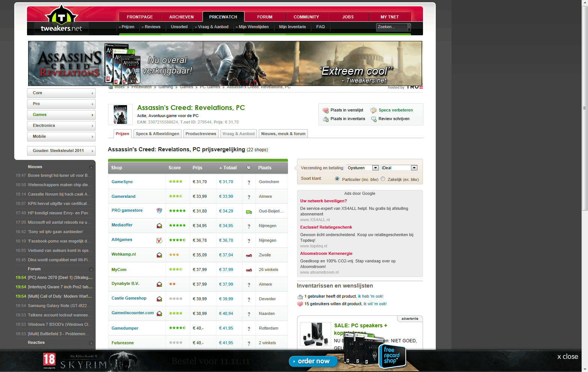Click the question mark icon in GameSync row
This screenshot has width=588, height=372.
[x=249, y=182]
